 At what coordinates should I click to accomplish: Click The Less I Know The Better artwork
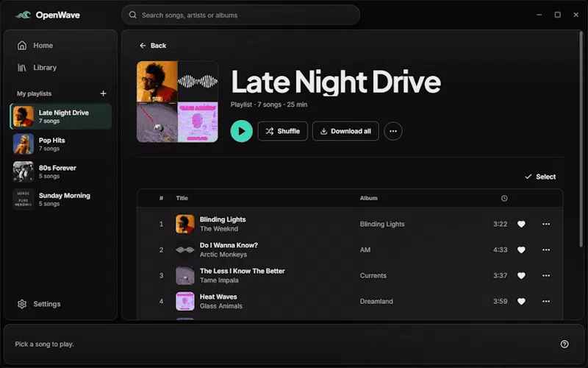[x=185, y=275]
